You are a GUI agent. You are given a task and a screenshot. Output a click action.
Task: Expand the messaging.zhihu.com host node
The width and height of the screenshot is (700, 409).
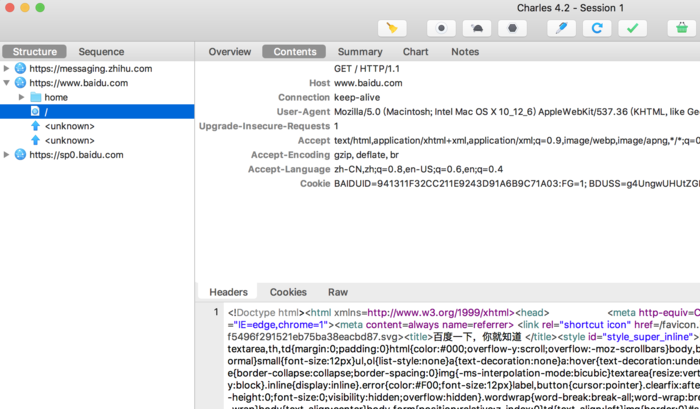coord(6,68)
